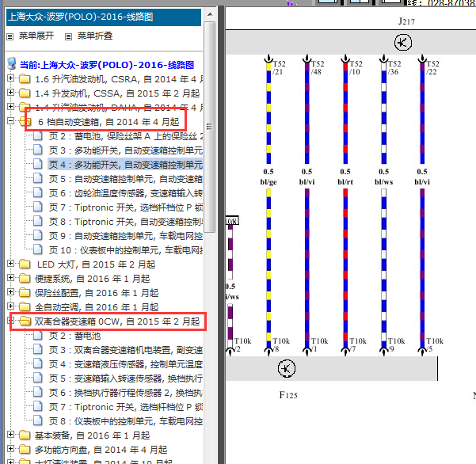Viewport: 476px width, 464px height.
Task: Click the T52/21 connector pin label
Action: 279,67
